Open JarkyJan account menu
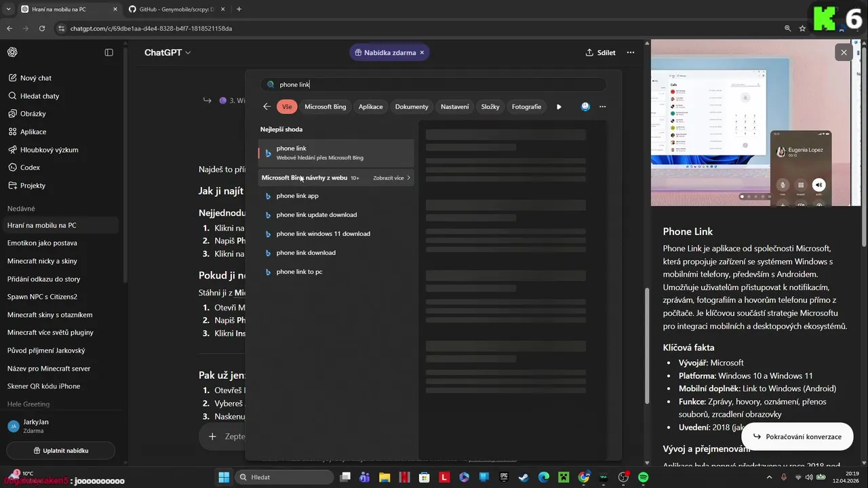Viewport: 868px width, 488px height. click(61, 426)
